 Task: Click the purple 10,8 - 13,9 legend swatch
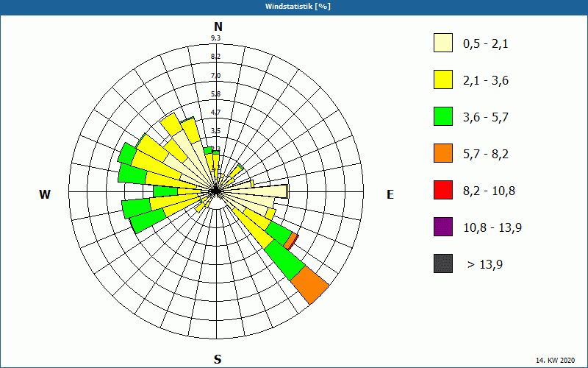pyautogui.click(x=443, y=227)
